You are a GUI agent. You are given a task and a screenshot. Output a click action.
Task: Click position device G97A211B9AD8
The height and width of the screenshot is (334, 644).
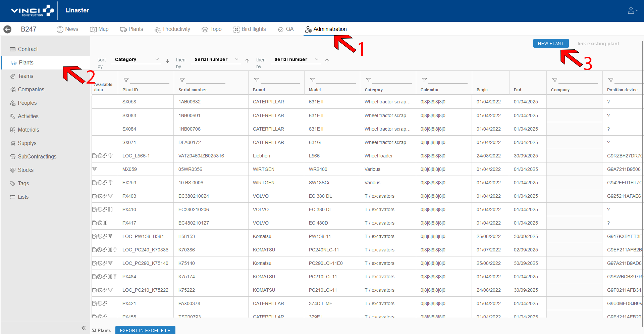point(624,263)
